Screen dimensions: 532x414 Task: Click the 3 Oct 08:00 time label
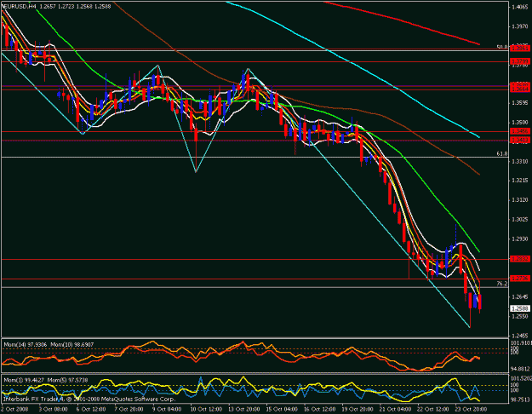pyautogui.click(x=53, y=409)
